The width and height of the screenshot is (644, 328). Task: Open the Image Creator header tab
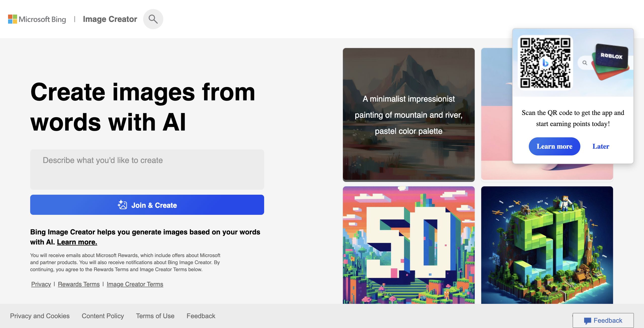click(110, 19)
